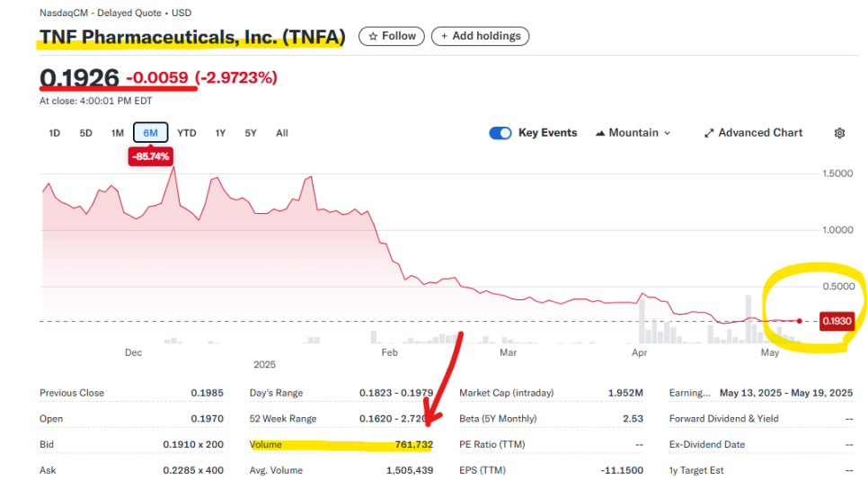The height and width of the screenshot is (480, 868).
Task: Click the Ex-Dividend Date label
Action: (x=707, y=444)
